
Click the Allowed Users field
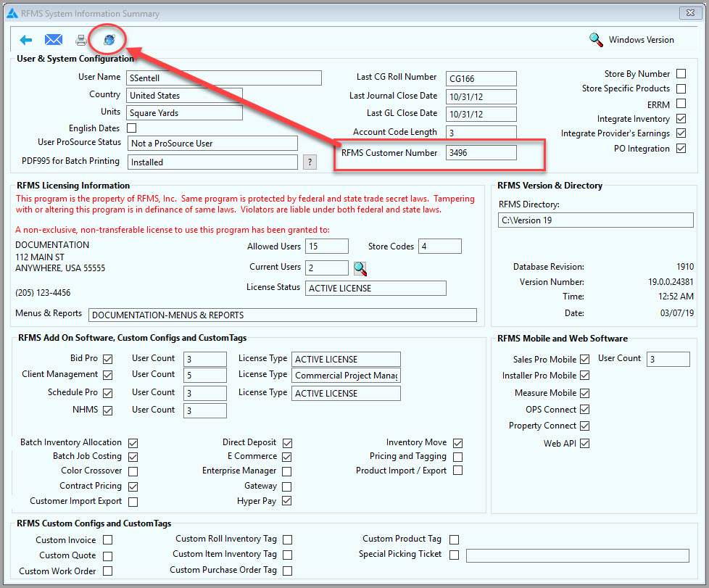(x=327, y=246)
